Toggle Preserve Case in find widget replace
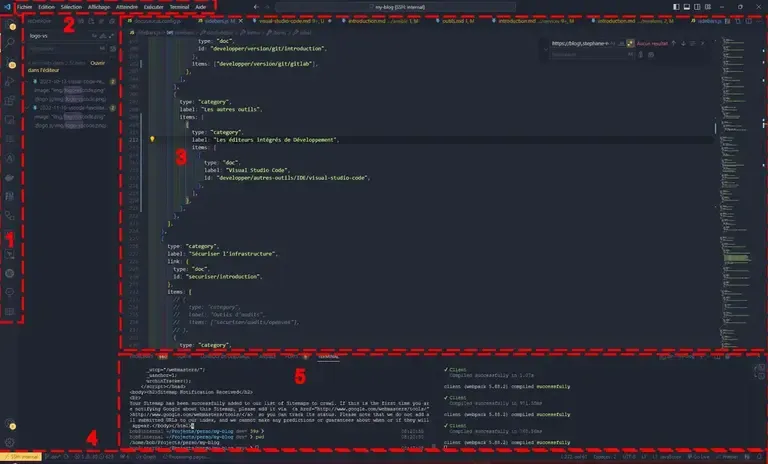The height and width of the screenshot is (464, 768). pyautogui.click(x=630, y=54)
